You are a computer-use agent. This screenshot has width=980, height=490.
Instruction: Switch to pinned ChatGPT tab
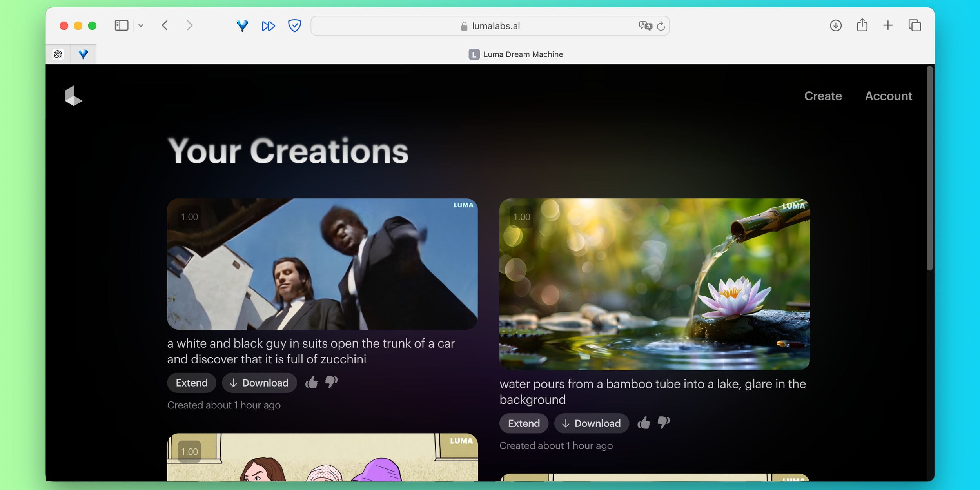click(58, 54)
